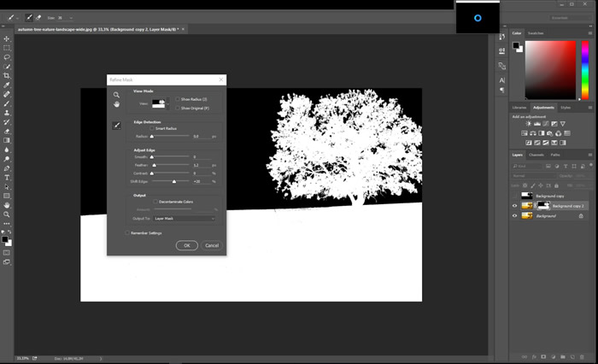This screenshot has width=598, height=364.
Task: Open the brush Size dropdown
Action: click(71, 18)
